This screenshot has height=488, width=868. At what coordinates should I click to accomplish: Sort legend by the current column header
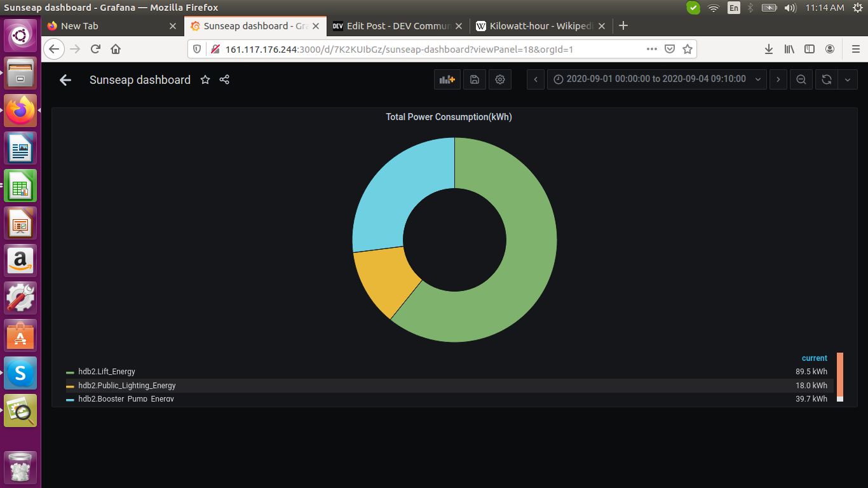[x=814, y=358]
